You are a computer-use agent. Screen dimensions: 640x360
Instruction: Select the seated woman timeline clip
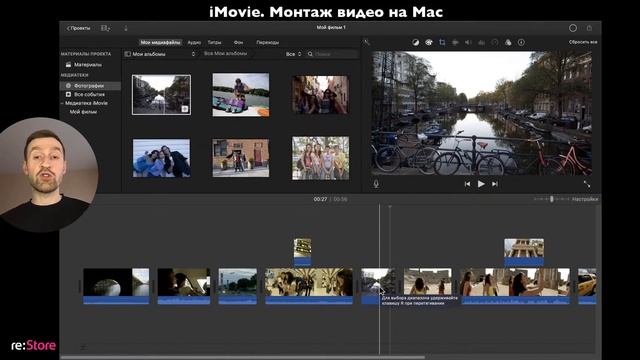tap(427, 282)
